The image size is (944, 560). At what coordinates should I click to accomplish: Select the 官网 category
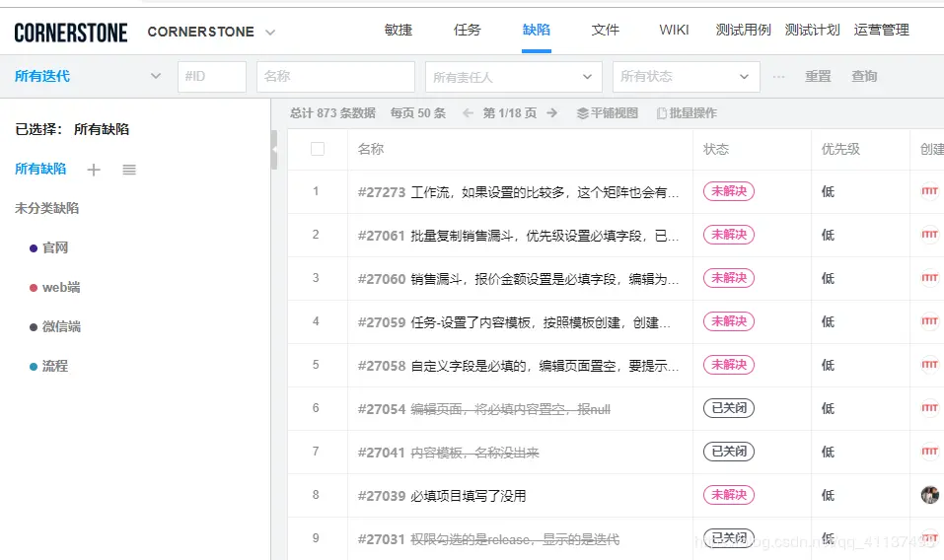(x=55, y=247)
